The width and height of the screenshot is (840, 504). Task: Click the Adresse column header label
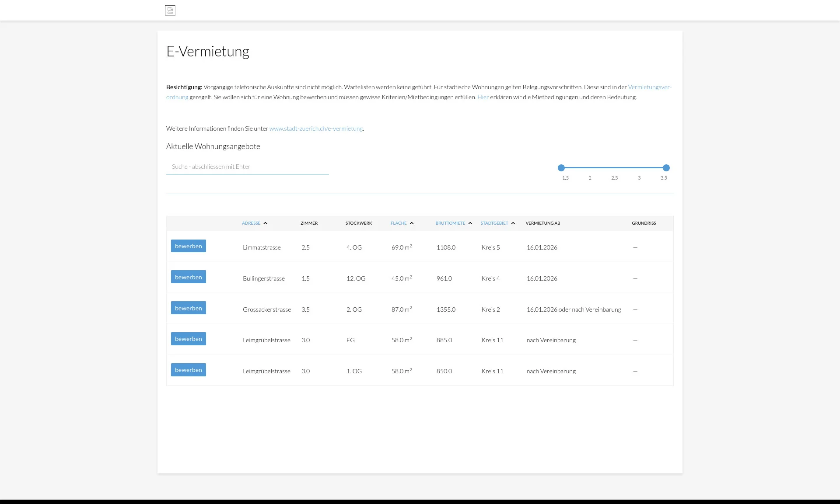coord(251,223)
